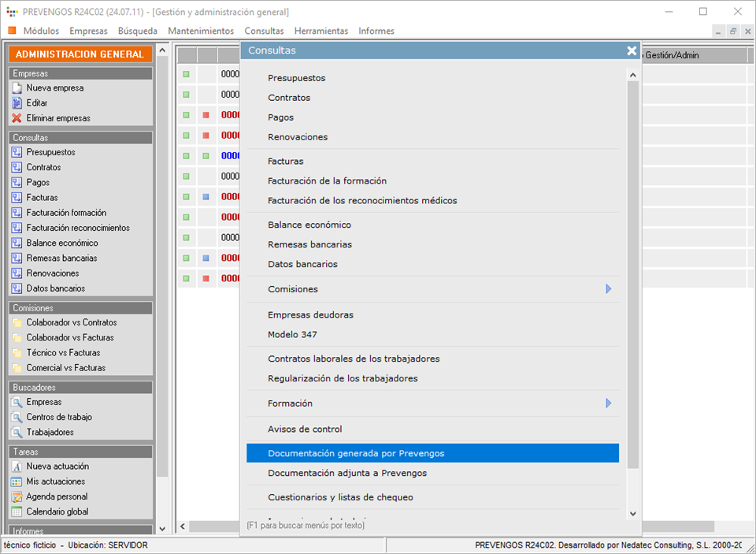Click the Editar icon in Empresas
756x554 pixels.
pyautogui.click(x=17, y=103)
